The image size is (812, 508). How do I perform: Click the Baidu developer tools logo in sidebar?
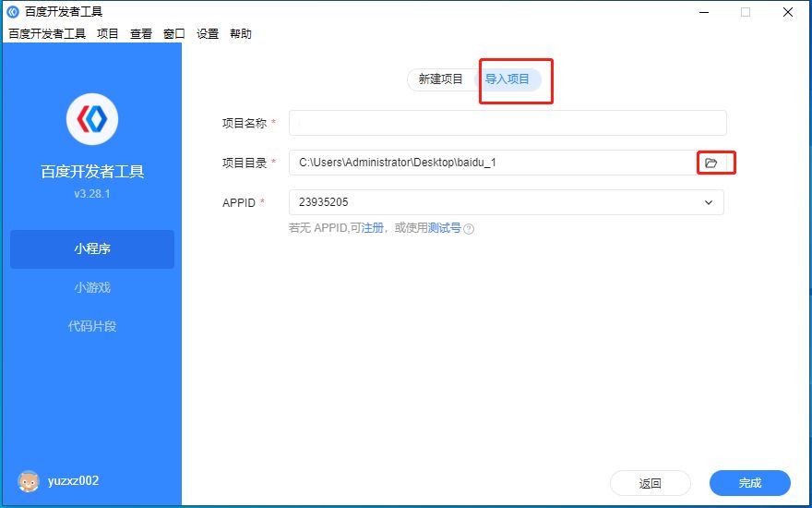pyautogui.click(x=92, y=118)
